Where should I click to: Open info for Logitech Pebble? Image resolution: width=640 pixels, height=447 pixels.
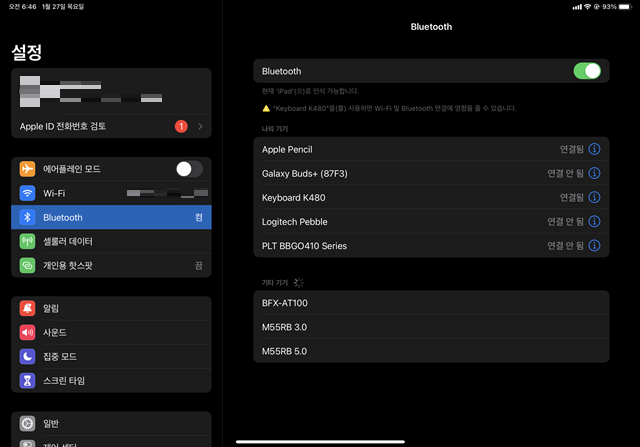coord(594,221)
